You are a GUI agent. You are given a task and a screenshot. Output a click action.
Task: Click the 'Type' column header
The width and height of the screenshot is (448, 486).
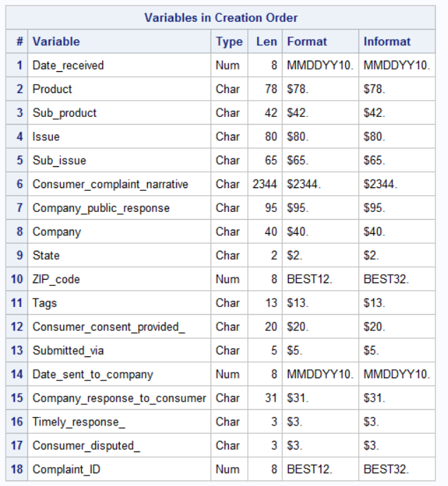coord(229,42)
